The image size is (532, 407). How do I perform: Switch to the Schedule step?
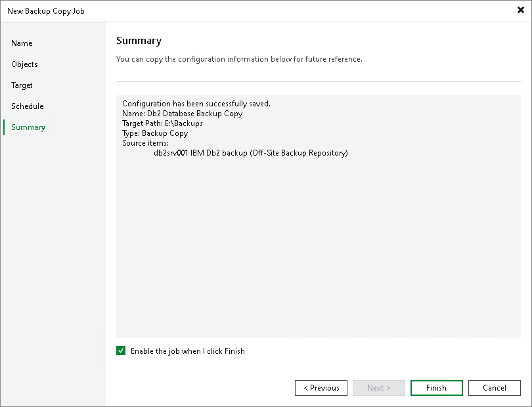[x=27, y=106]
